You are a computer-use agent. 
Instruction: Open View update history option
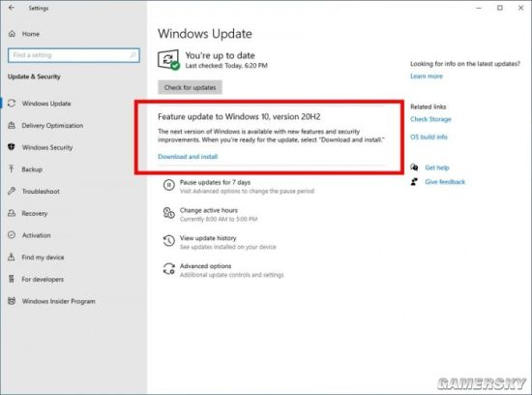pyautogui.click(x=208, y=238)
